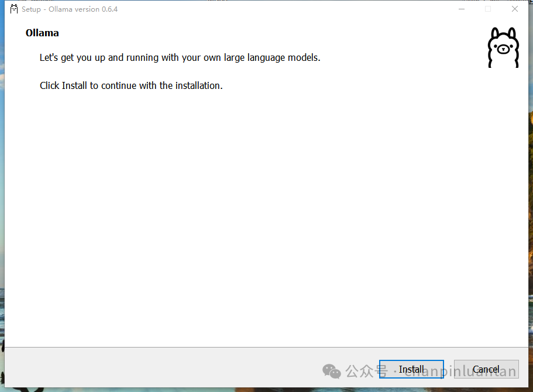533x392 pixels.
Task: Close the Ollama setup window
Action: 515,9
